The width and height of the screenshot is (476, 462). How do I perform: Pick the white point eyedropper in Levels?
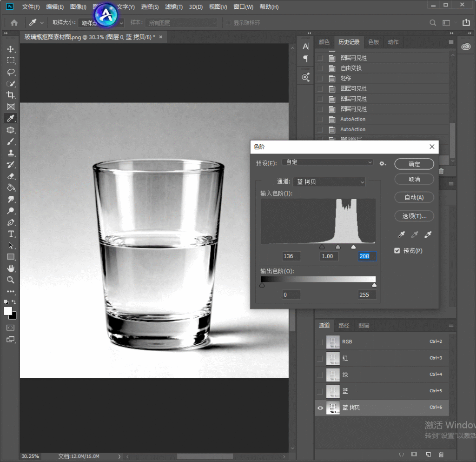[x=428, y=234]
